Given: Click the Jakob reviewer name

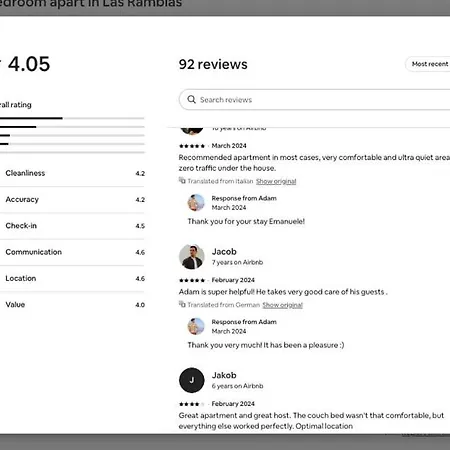Looking at the screenshot, I should tap(224, 375).
